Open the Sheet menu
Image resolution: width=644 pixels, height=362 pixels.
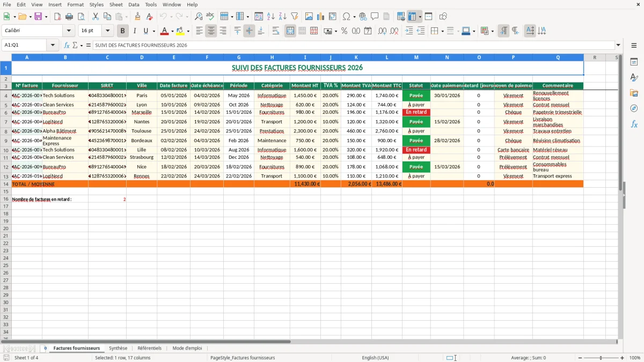(x=116, y=4)
